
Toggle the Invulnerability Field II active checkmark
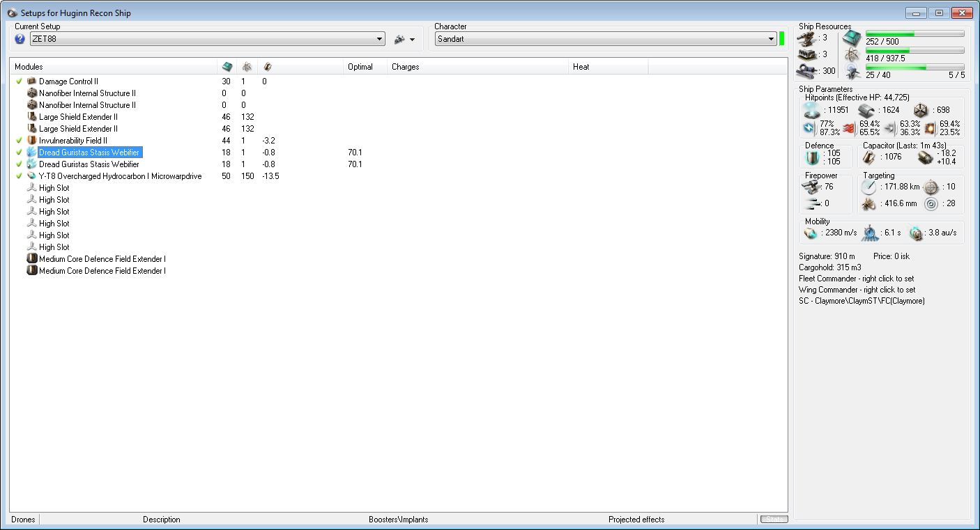(x=19, y=141)
